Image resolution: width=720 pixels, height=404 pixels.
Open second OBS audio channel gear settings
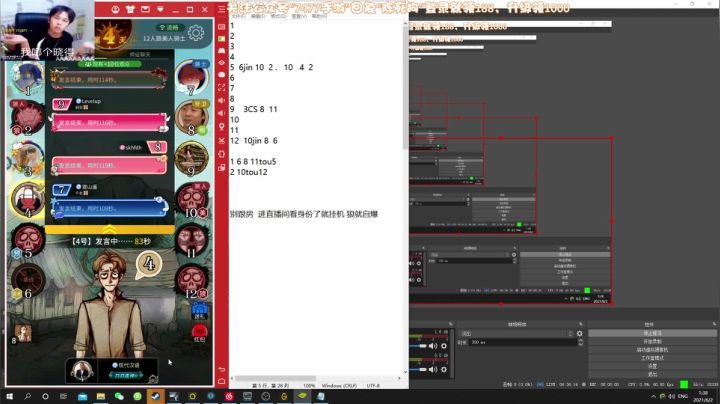(444, 369)
